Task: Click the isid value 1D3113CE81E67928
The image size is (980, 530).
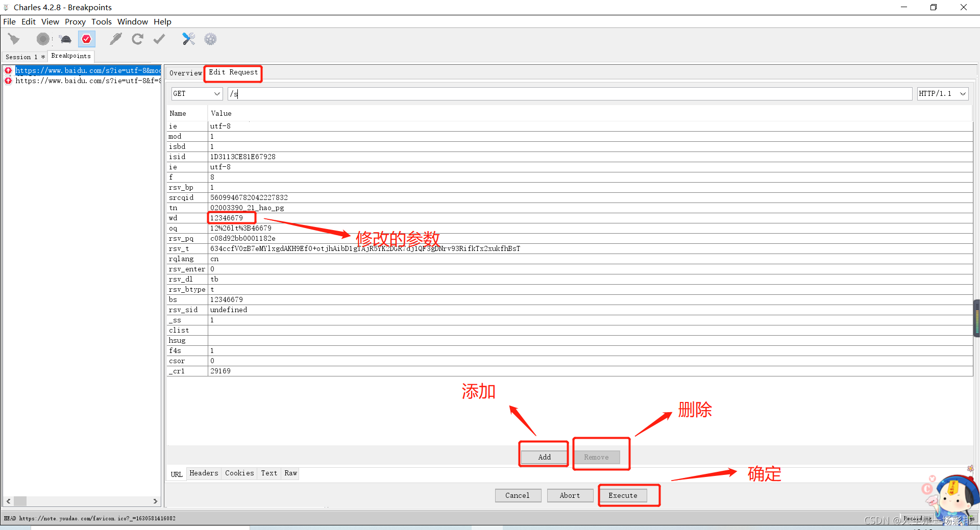Action: [243, 157]
